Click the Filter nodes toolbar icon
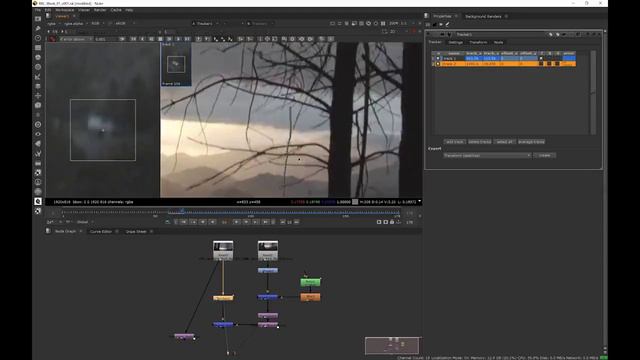 (38, 67)
